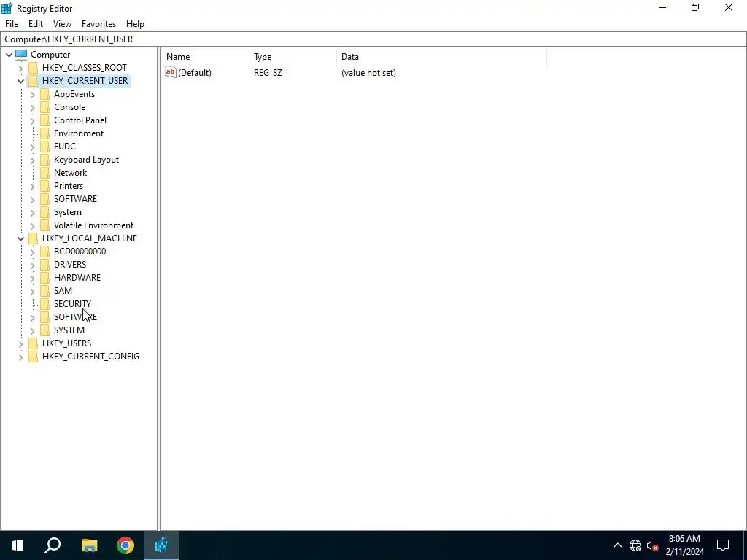Click the HKEY_CLASSES_ROOT folder icon
This screenshot has height=560, width=747.
click(33, 68)
